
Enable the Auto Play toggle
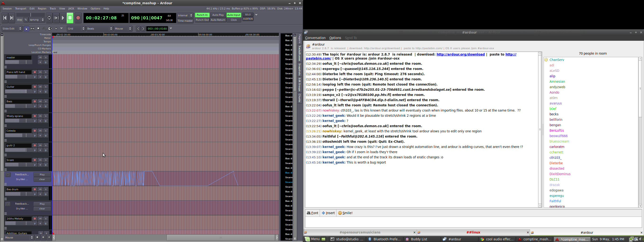218,15
